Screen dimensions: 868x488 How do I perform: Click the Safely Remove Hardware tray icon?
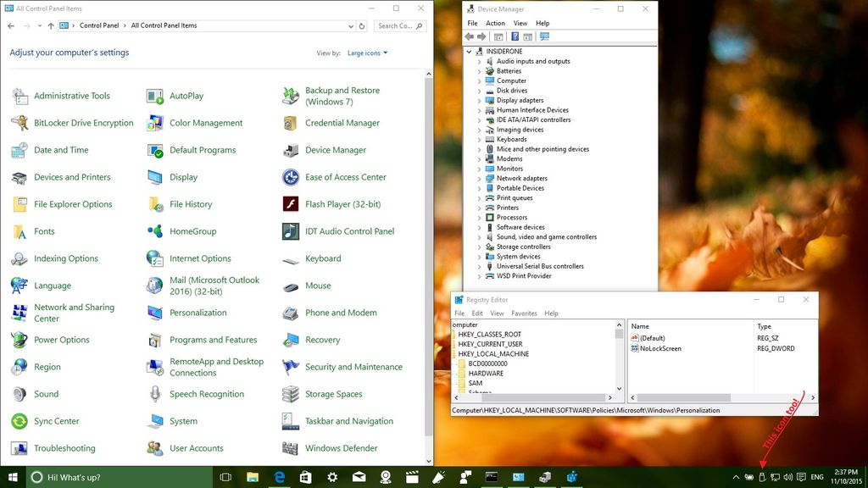[762, 476]
